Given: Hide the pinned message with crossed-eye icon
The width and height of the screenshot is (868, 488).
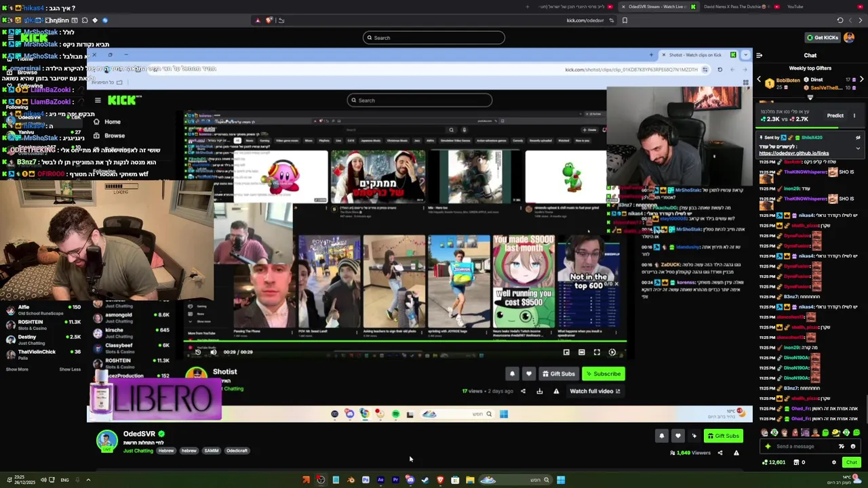Looking at the screenshot, I should [x=858, y=138].
